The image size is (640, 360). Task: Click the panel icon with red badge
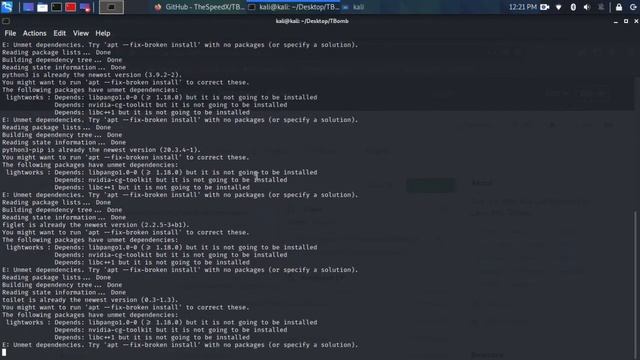click(85, 7)
